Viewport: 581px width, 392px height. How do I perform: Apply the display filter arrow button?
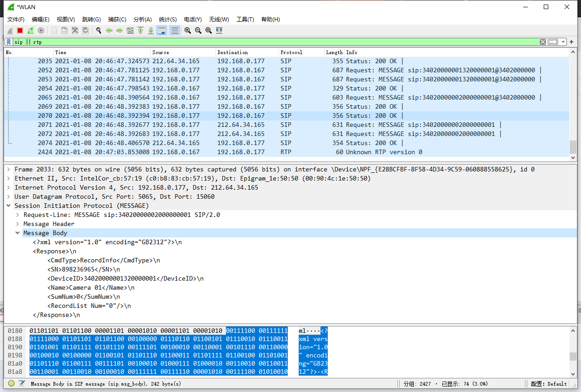pos(553,42)
